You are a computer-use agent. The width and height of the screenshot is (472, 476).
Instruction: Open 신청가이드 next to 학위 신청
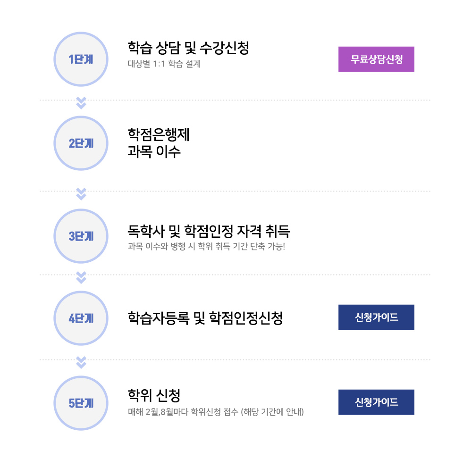(376, 402)
